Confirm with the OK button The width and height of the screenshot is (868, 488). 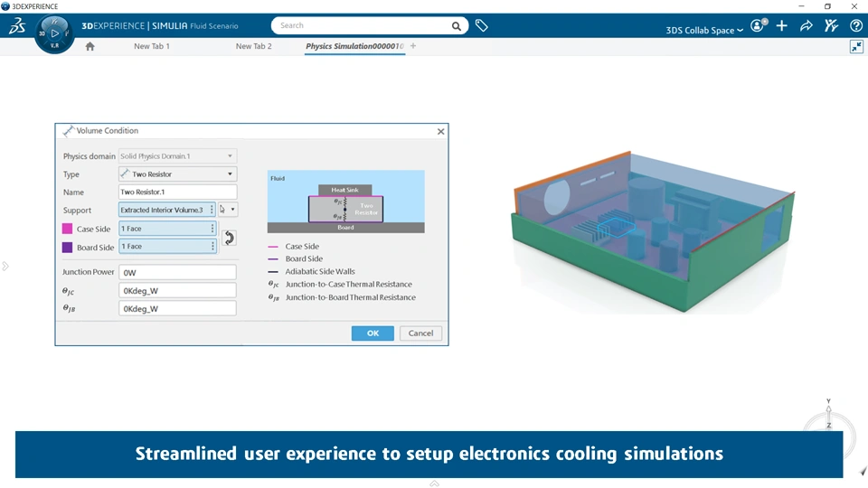coord(373,333)
